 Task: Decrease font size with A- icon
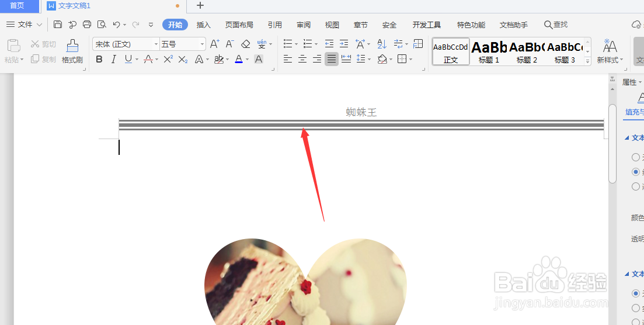point(230,44)
